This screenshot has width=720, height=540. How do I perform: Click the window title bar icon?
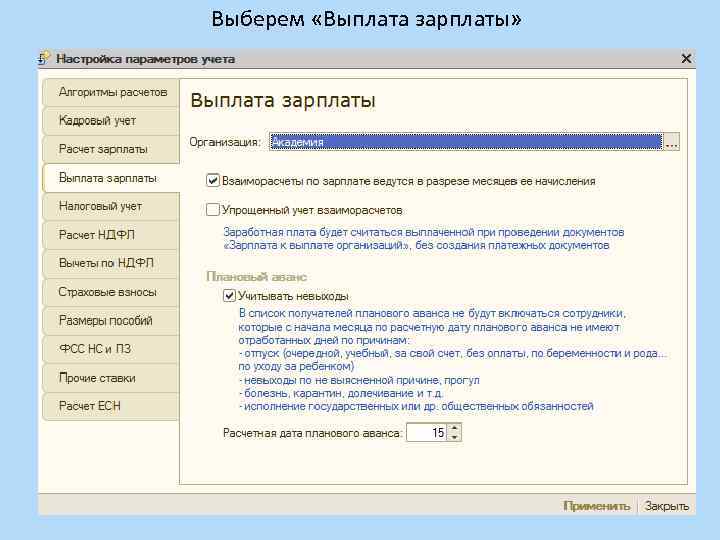45,58
